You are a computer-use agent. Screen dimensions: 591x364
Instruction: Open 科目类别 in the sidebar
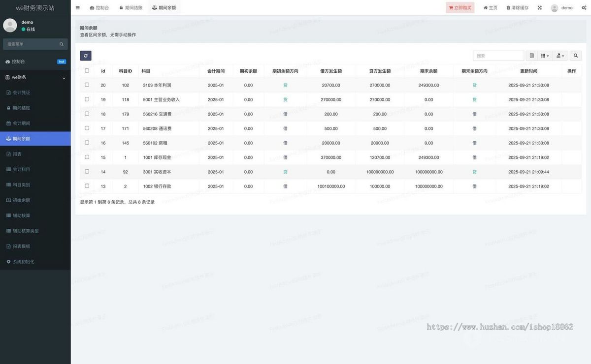(x=35, y=184)
